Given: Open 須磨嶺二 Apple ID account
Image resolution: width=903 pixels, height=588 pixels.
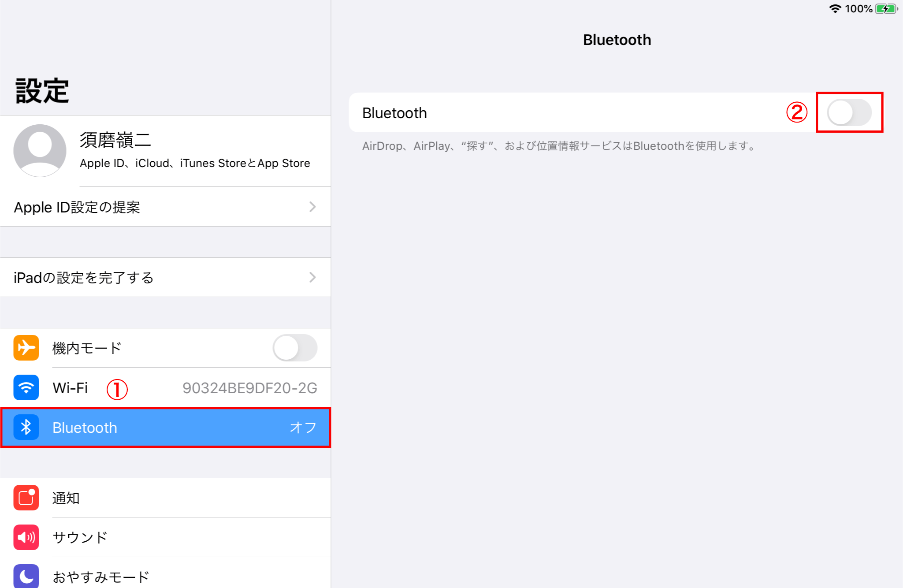Looking at the screenshot, I should click(194, 151).
